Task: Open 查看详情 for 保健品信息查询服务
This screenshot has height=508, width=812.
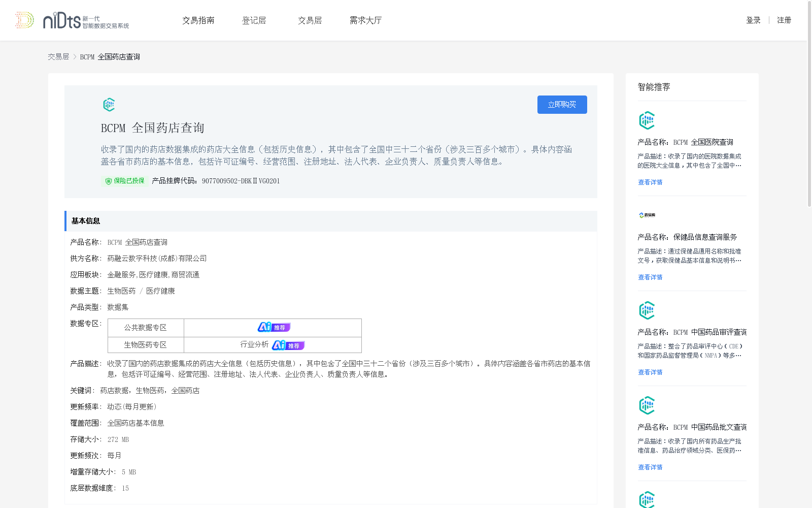Action: click(650, 277)
